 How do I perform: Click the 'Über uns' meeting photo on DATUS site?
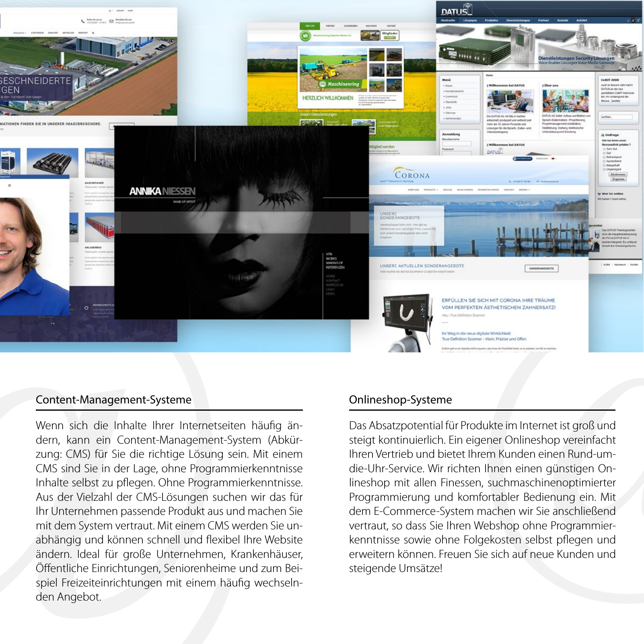coord(566,101)
